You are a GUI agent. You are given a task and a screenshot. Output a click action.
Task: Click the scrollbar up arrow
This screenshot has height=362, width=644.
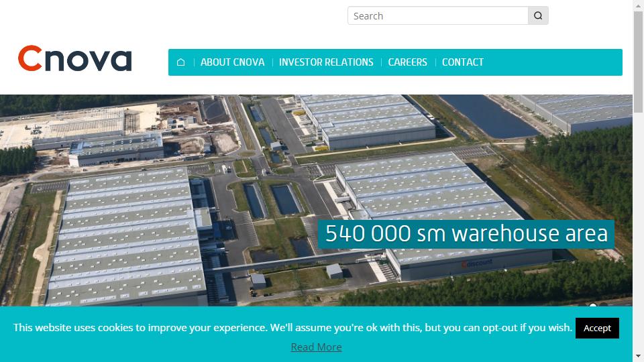point(638,5)
